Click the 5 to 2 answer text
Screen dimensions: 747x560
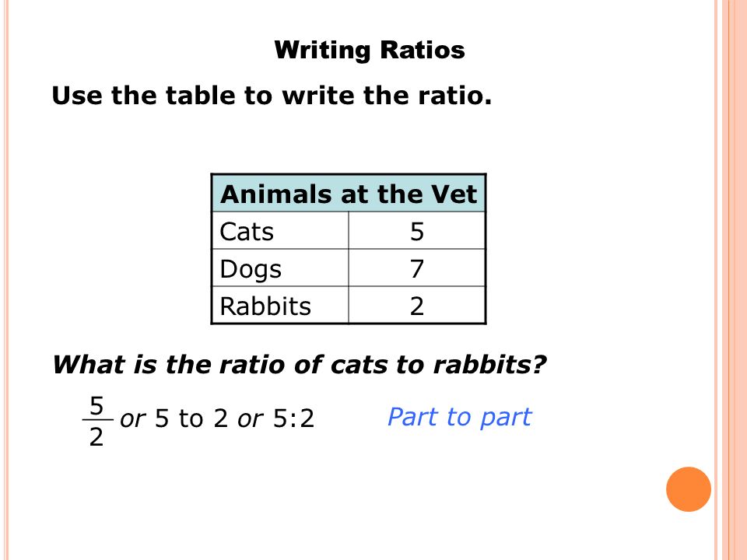pos(191,418)
